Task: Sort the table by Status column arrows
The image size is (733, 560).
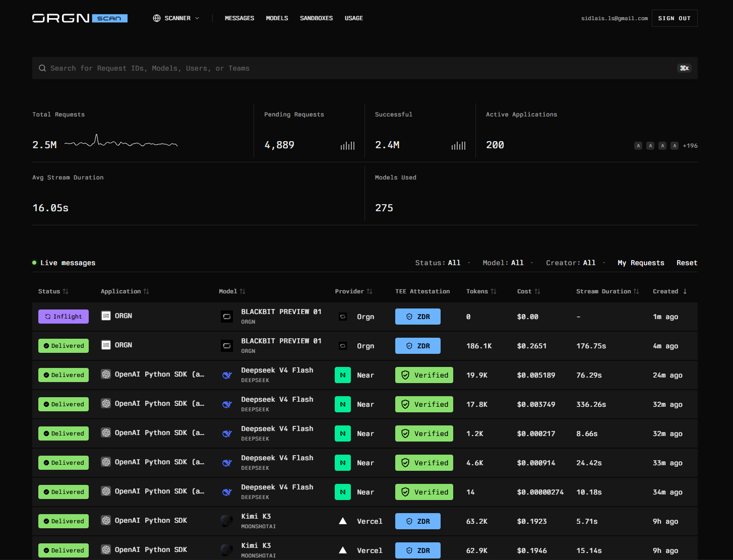Action: 66,291
